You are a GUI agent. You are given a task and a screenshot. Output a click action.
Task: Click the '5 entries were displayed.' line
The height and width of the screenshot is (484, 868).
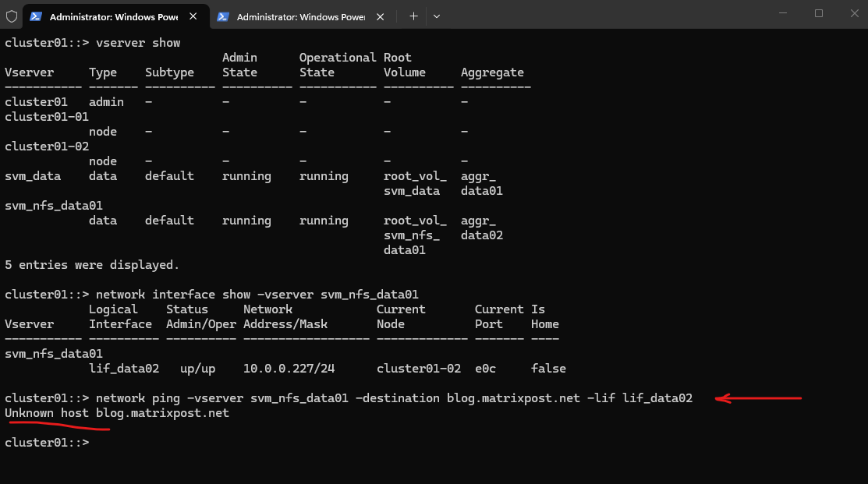pyautogui.click(x=92, y=265)
